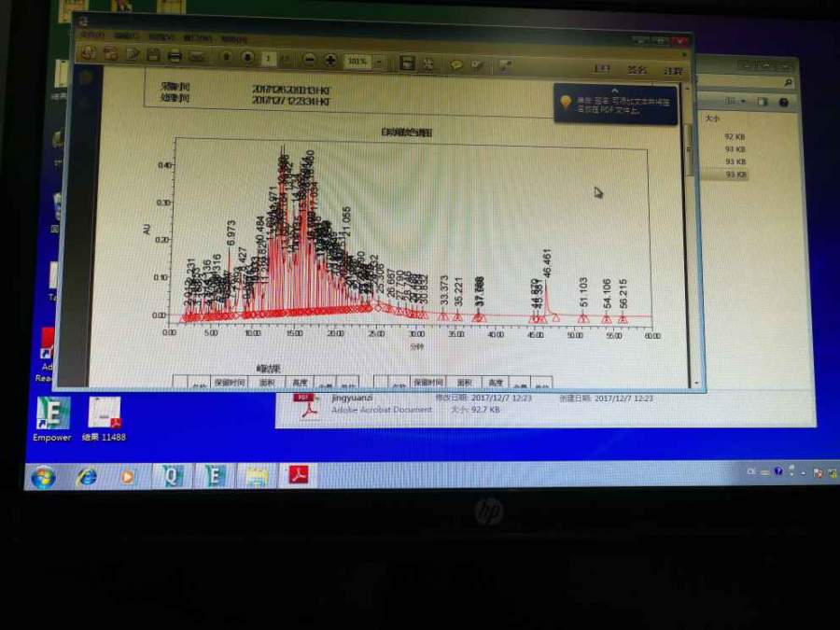Open the 签名 (Sign) pane
Image resolution: width=840 pixels, height=630 pixels.
click(x=637, y=70)
